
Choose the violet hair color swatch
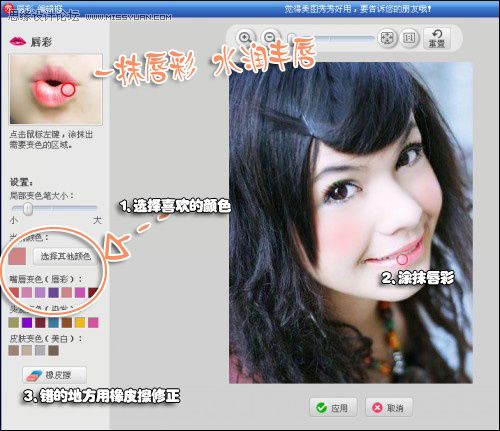27,322
